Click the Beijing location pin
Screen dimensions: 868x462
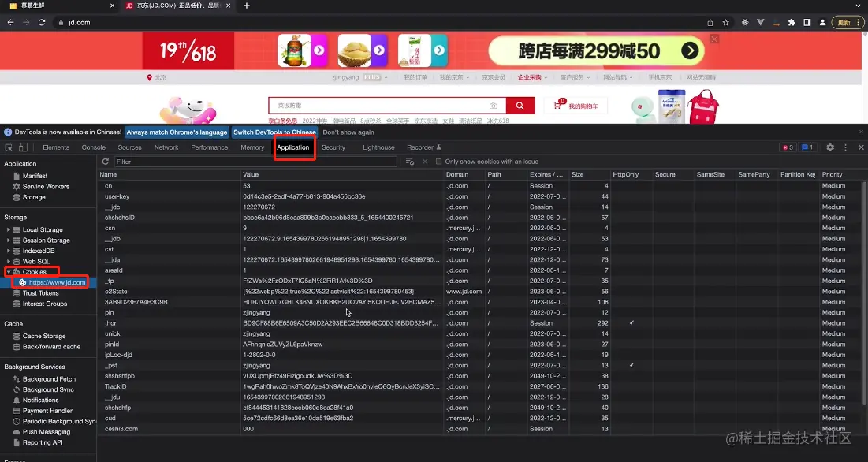(150, 78)
